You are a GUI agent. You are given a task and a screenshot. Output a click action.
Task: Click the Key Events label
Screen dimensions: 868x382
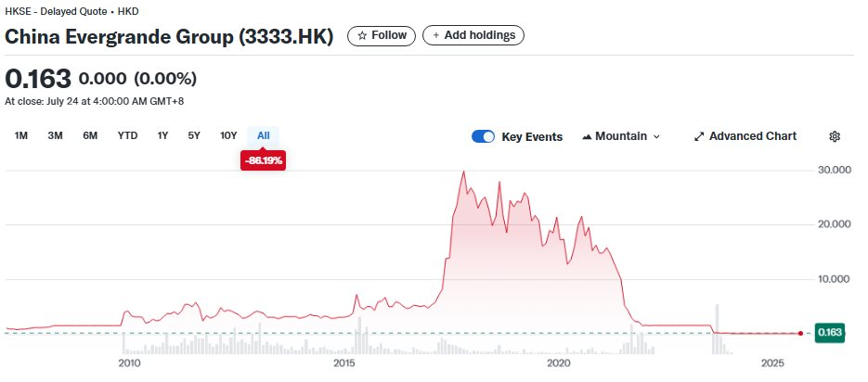[532, 136]
